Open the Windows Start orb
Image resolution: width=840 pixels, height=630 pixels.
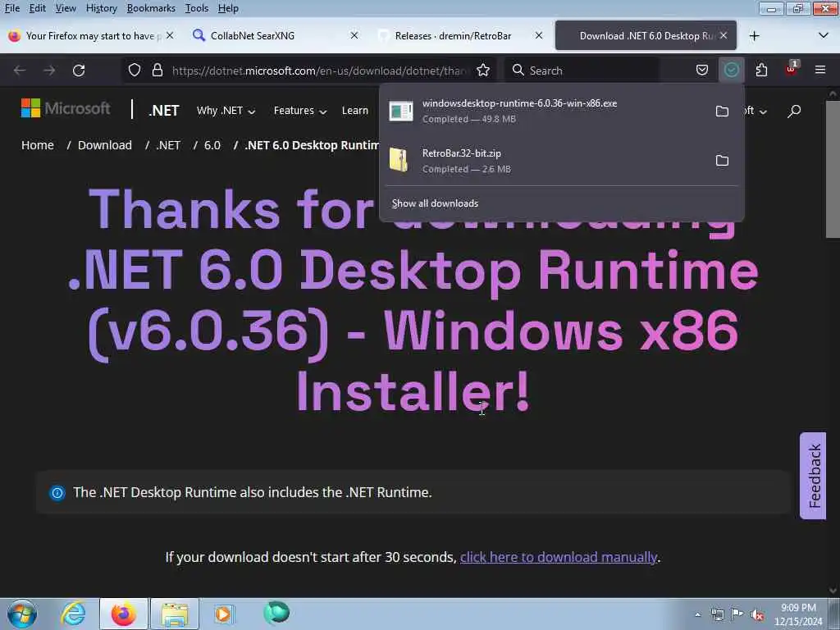coord(22,614)
